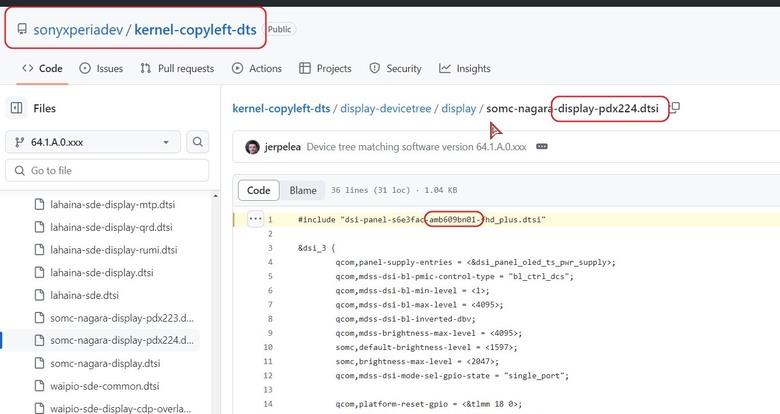780x414 pixels.
Task: Click the Public repository badge
Action: [x=279, y=29]
